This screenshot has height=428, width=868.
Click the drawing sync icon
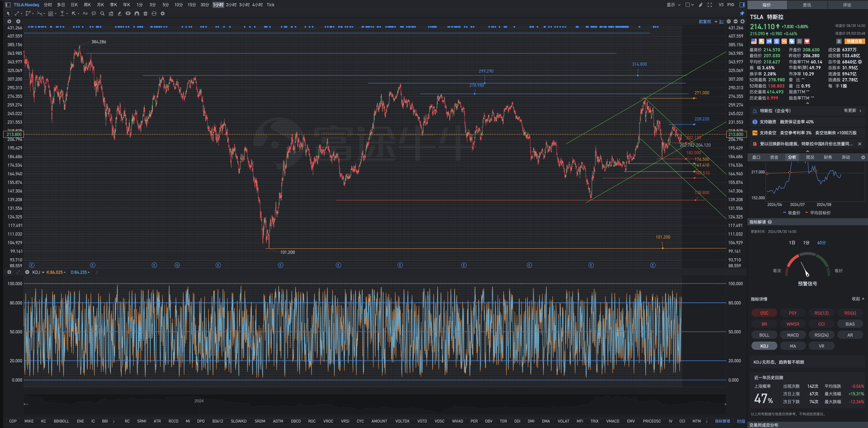pos(154,13)
